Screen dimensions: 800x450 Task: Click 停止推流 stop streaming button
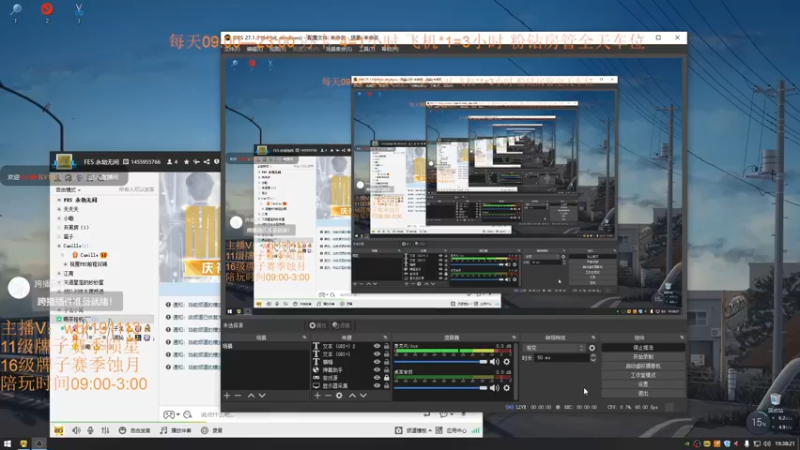pos(643,347)
